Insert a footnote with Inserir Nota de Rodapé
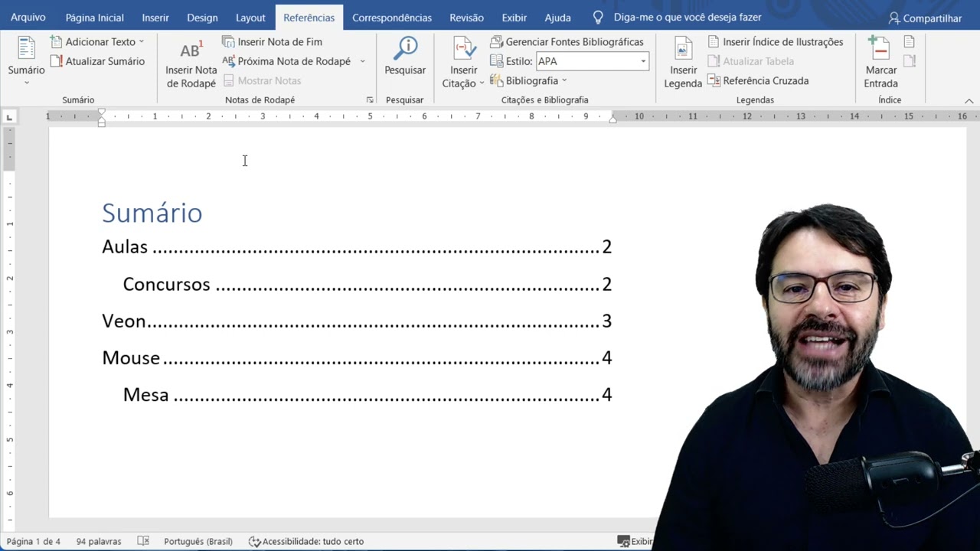The width and height of the screenshot is (980, 551). point(191,63)
